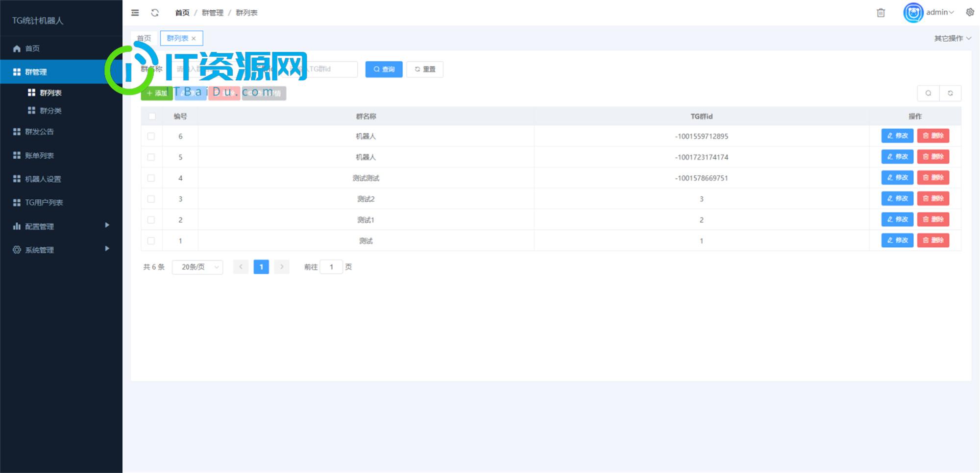The image size is (980, 473).
Task: Collapse the 群管理 sidebar menu
Action: pyautogui.click(x=61, y=72)
